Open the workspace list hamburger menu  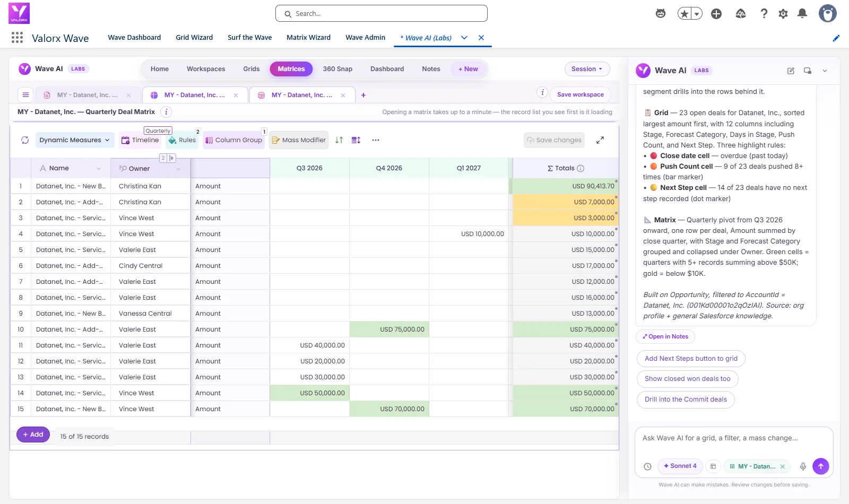(x=25, y=95)
